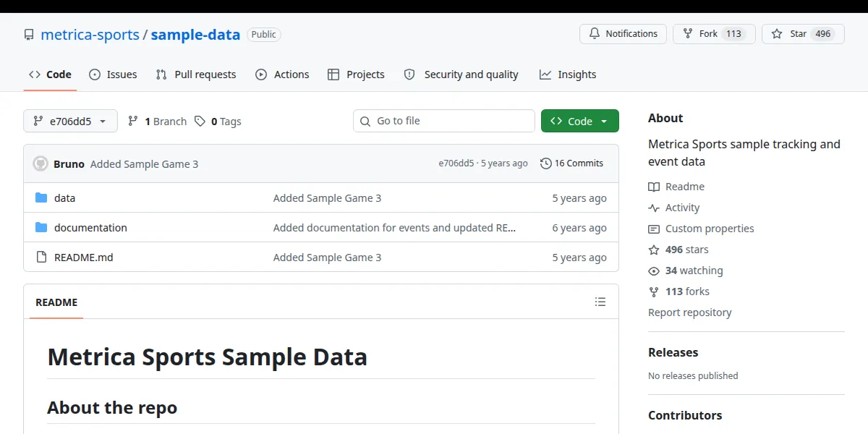Open the Security and quality tab
868x434 pixels.
[461, 75]
